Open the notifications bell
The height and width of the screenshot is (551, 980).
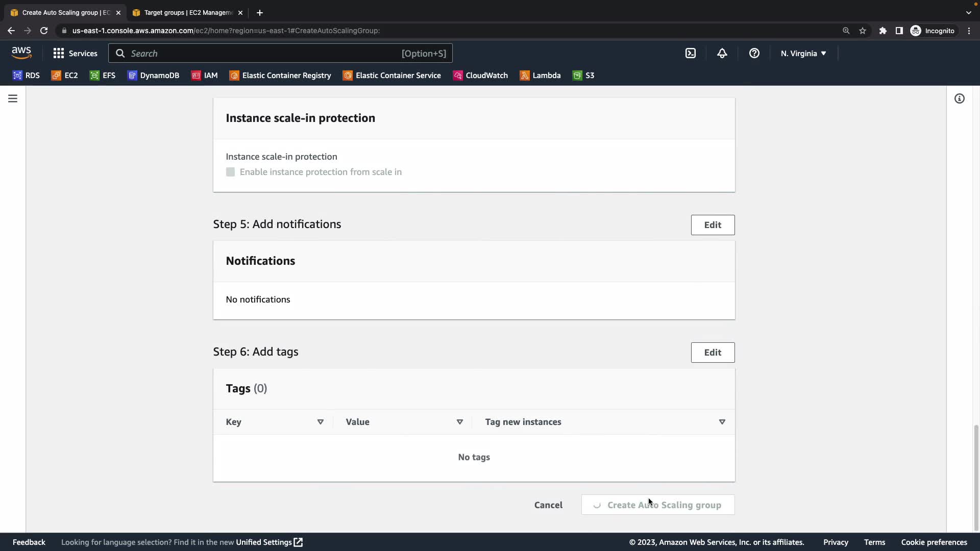tap(722, 53)
